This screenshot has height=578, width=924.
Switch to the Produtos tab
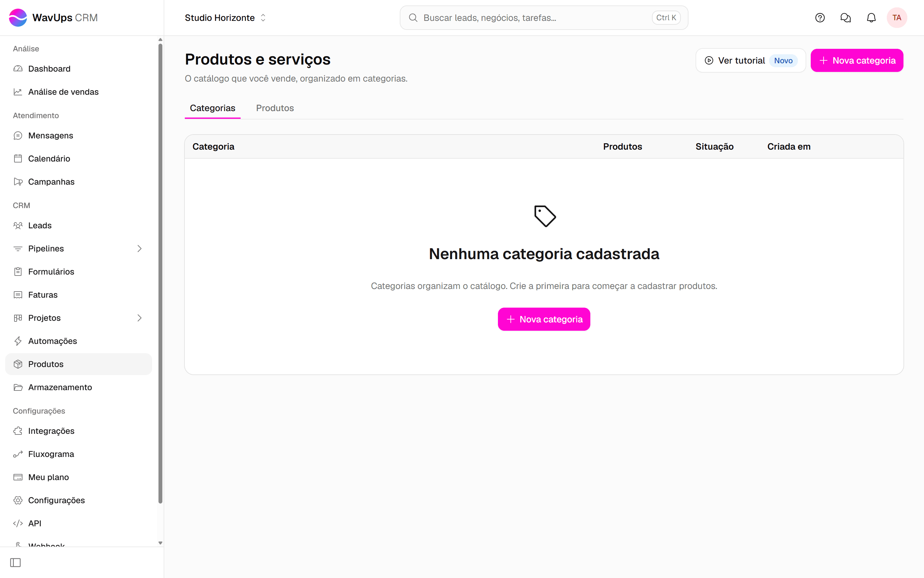[275, 108]
